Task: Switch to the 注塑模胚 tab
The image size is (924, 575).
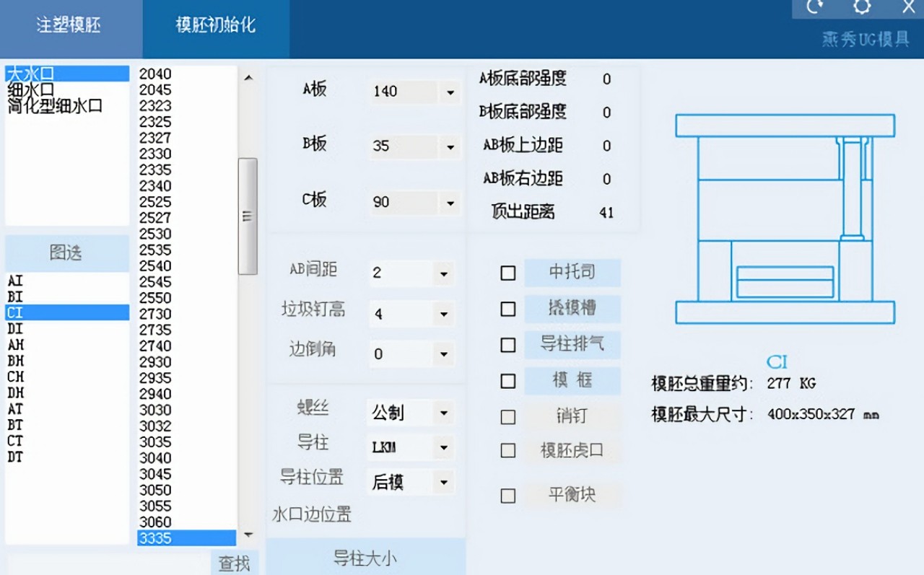Action: tap(70, 25)
